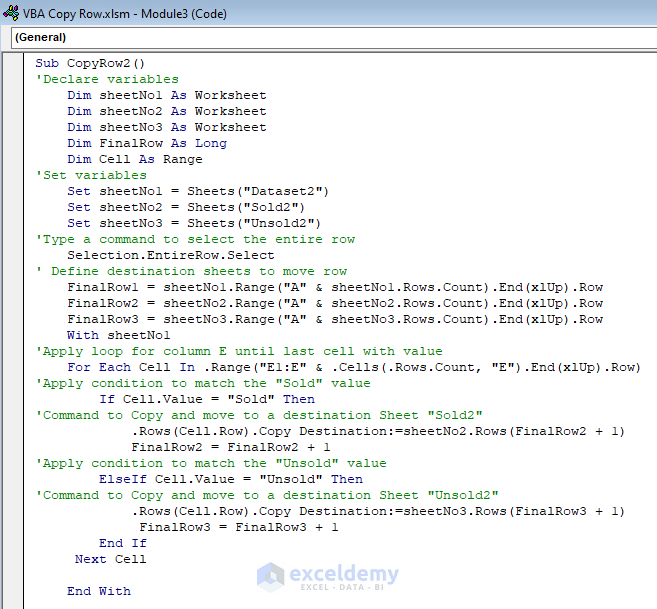
Task: Click 'FinalRow3 = FinalRow3 + 1' line
Action: 239,527
